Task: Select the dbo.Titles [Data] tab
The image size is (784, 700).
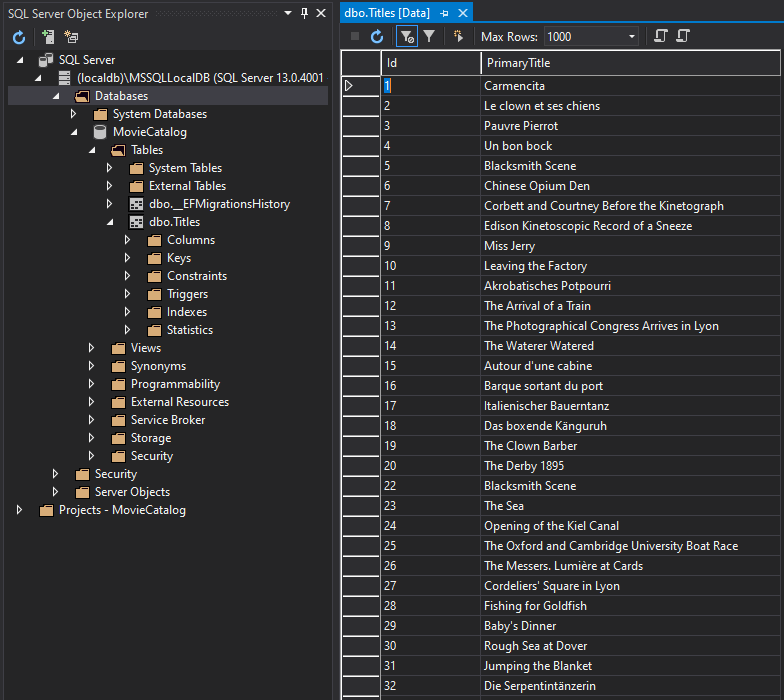Action: [388, 13]
